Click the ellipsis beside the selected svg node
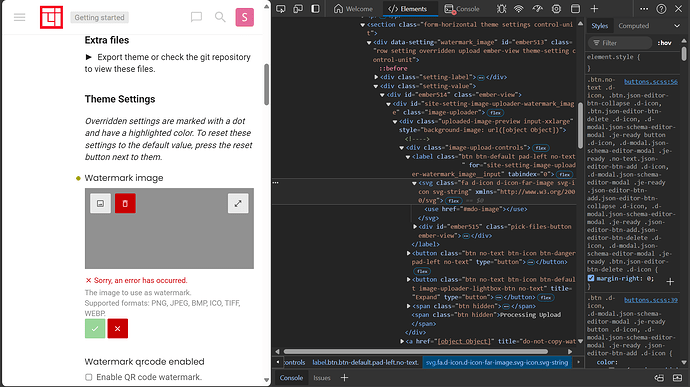The width and height of the screenshot is (690, 387). 275,182
